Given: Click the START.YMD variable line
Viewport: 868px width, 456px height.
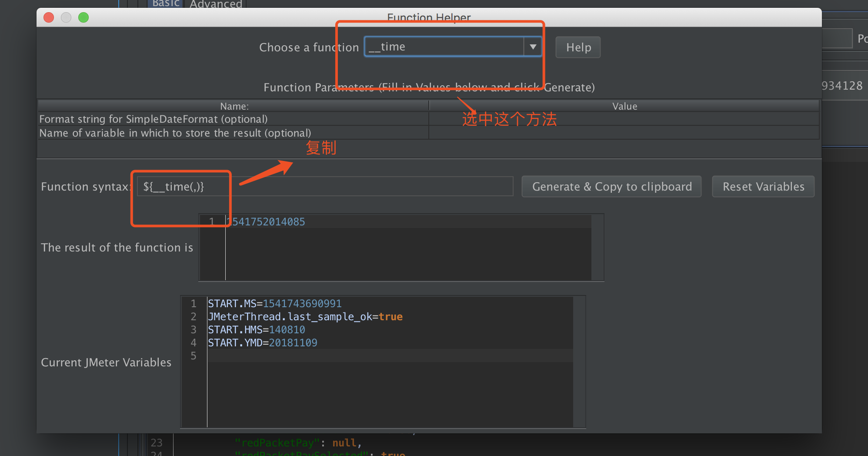Looking at the screenshot, I should [263, 343].
